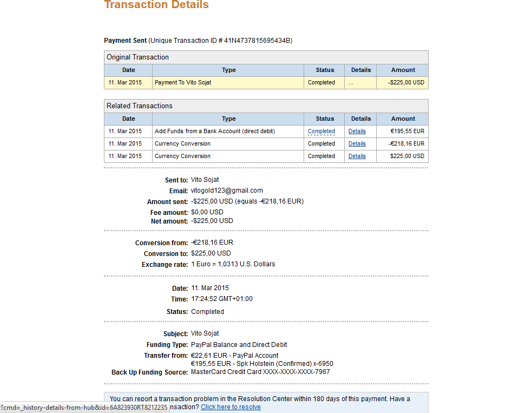Click Add Funds from a Bank Account text
The height and width of the screenshot is (413, 532).
tap(215, 132)
